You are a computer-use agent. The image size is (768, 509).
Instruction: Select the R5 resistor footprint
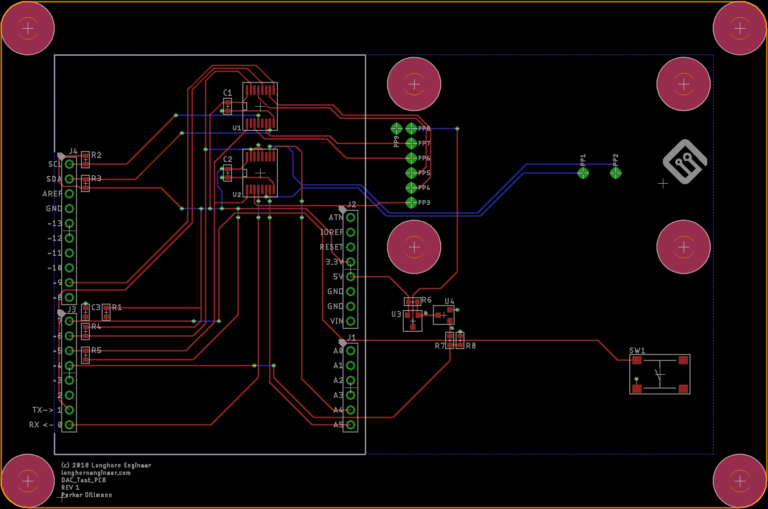[86, 353]
